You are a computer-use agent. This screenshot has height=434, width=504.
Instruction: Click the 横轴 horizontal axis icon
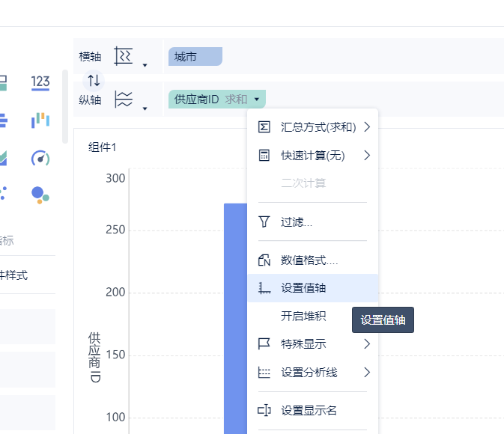point(124,56)
